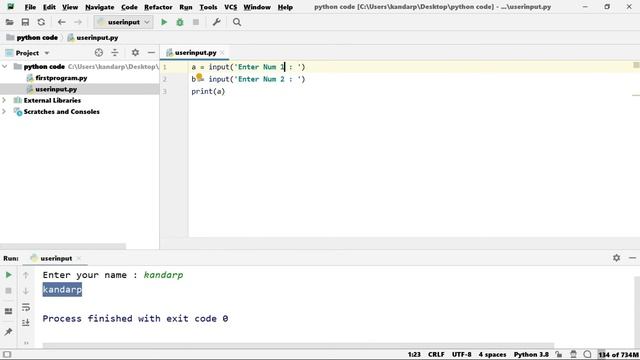
Task: Open the Python 3.8 interpreter selector
Action: click(x=531, y=354)
